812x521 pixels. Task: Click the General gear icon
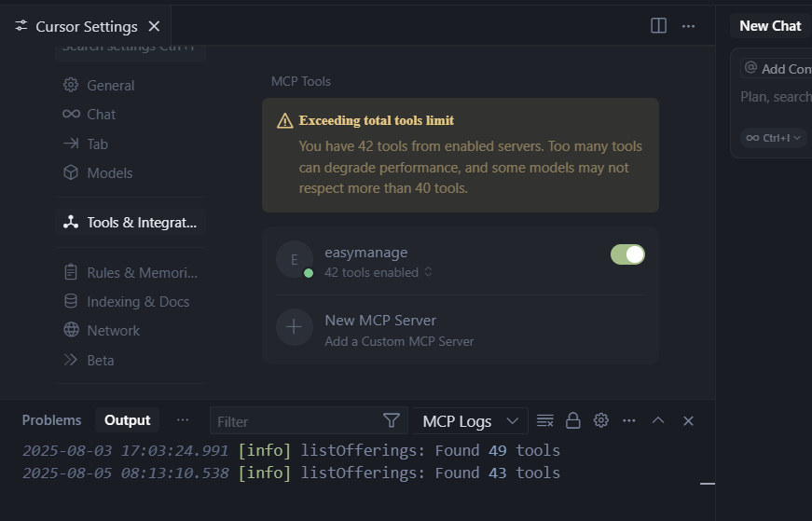[71, 85]
